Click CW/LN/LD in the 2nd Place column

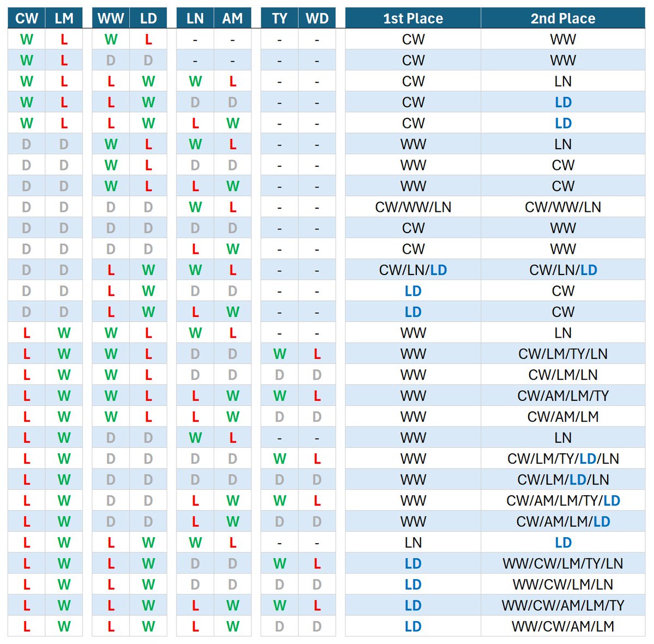[563, 270]
